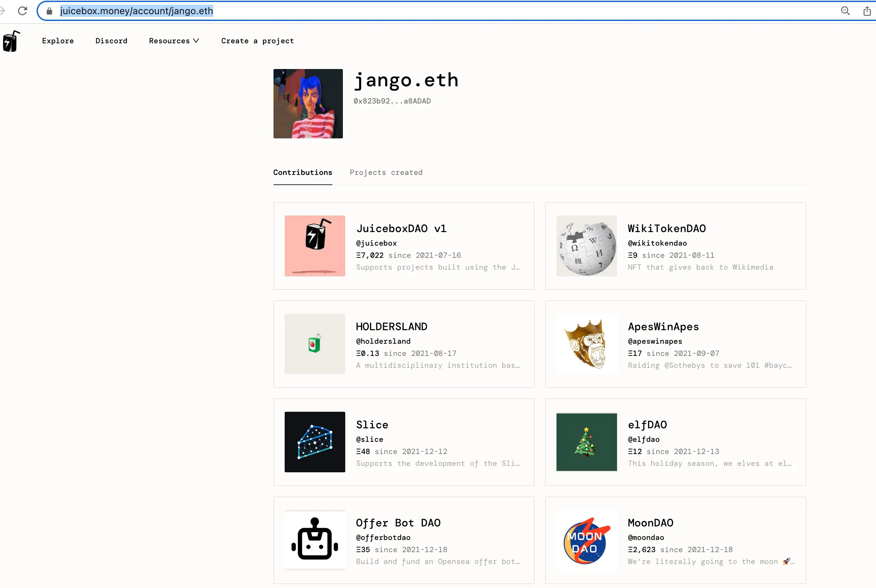Click the WikiTokenDAO globe logo
This screenshot has width=876, height=588.
click(x=586, y=246)
